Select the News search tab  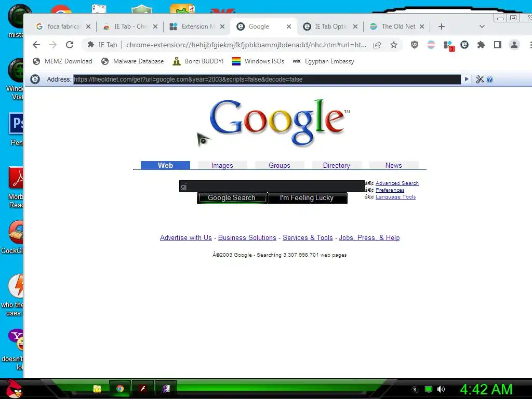pos(394,165)
